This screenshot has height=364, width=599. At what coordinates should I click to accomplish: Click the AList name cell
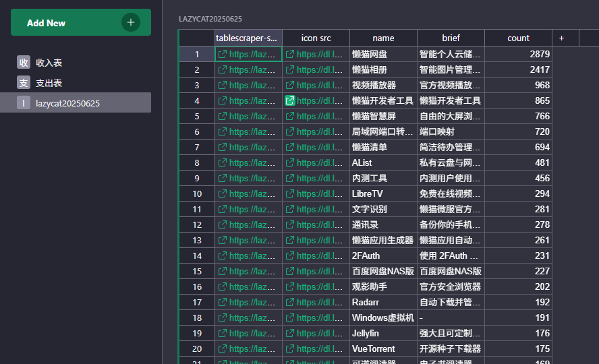pos(383,163)
